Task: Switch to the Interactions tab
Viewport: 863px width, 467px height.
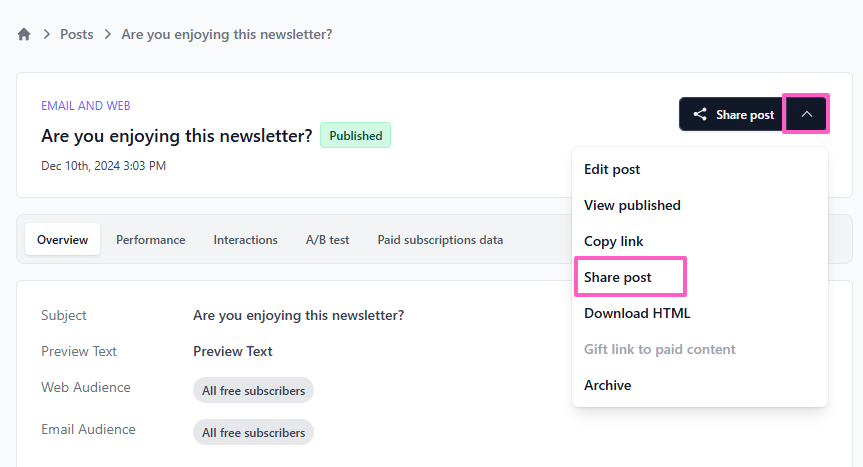Action: click(245, 240)
